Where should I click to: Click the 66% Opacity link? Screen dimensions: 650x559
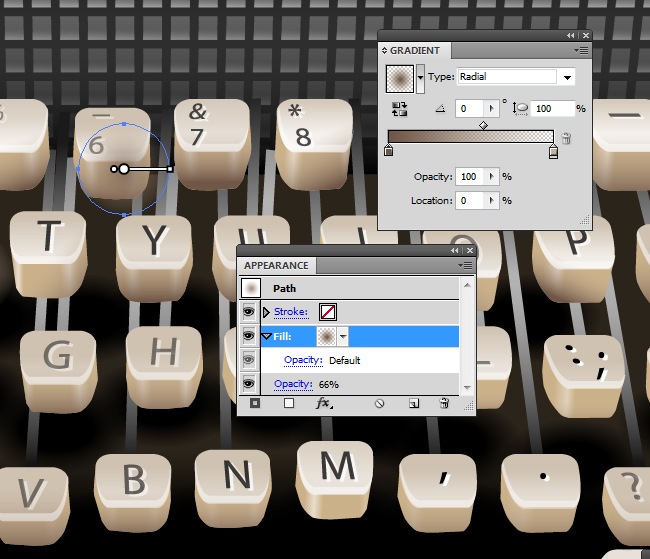click(293, 384)
